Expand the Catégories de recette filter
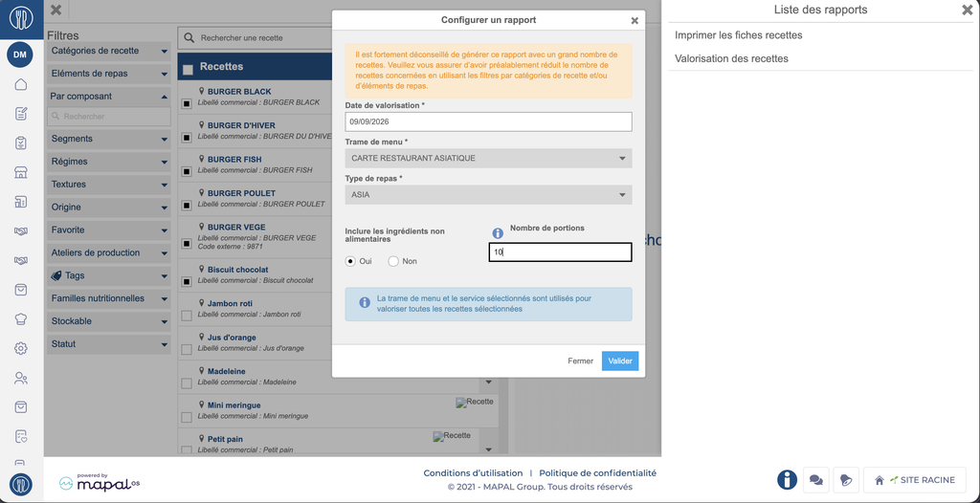980x503 pixels. point(109,51)
